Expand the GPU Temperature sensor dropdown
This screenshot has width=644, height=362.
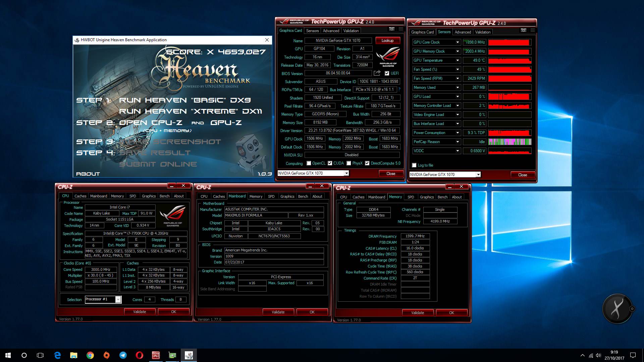pyautogui.click(x=457, y=60)
